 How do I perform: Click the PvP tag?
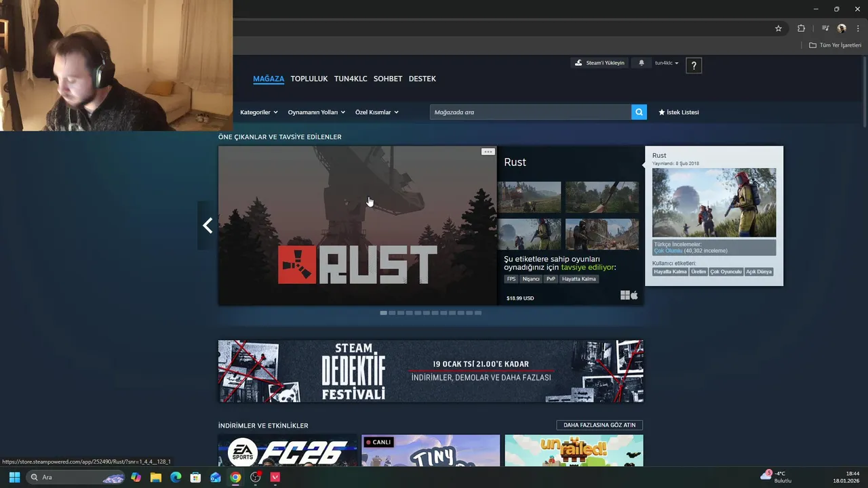tap(551, 279)
